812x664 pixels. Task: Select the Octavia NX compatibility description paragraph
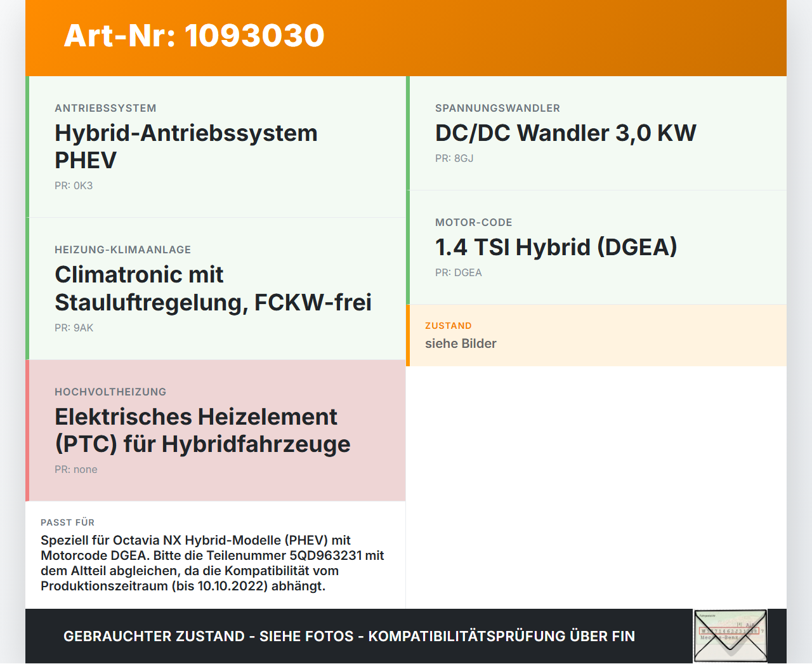pyautogui.click(x=213, y=563)
